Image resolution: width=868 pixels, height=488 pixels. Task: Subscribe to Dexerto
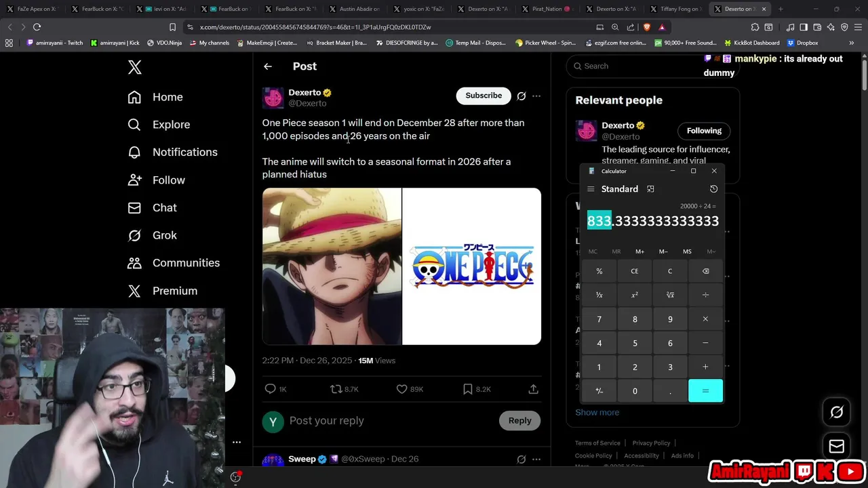click(484, 96)
